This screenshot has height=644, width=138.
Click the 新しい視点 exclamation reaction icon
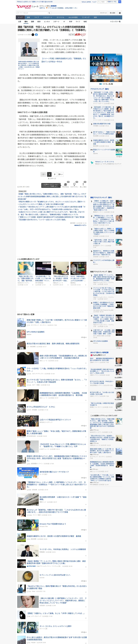click(83, 184)
